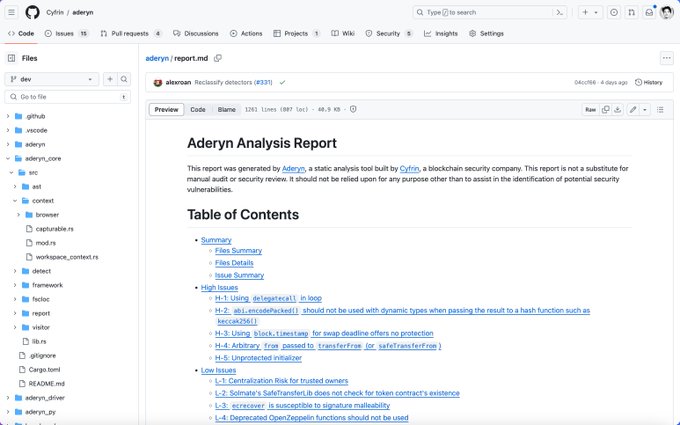Open the more file actions ellipsis
The height and width of the screenshot is (425, 680).
click(x=667, y=58)
